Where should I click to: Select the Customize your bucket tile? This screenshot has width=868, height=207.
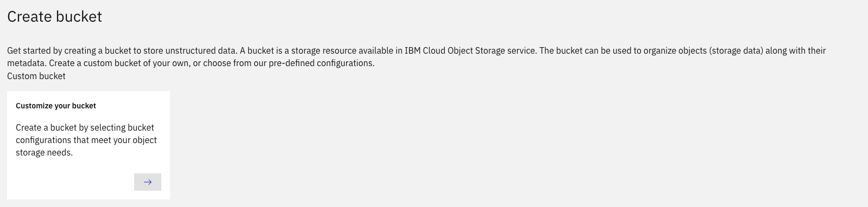point(89,145)
